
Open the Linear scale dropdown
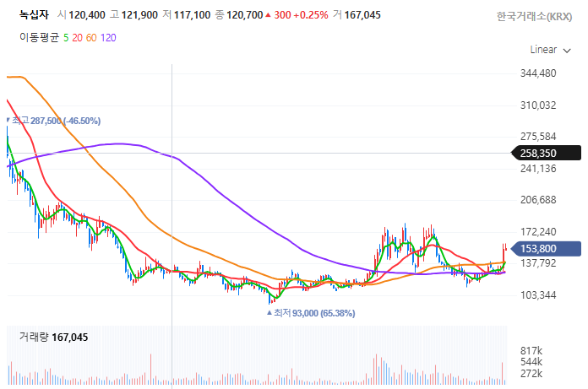click(550, 50)
